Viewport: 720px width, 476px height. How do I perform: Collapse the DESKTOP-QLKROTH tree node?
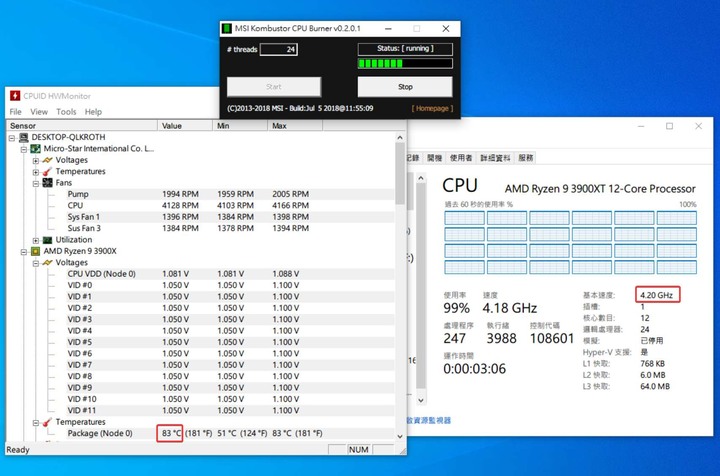(12, 138)
